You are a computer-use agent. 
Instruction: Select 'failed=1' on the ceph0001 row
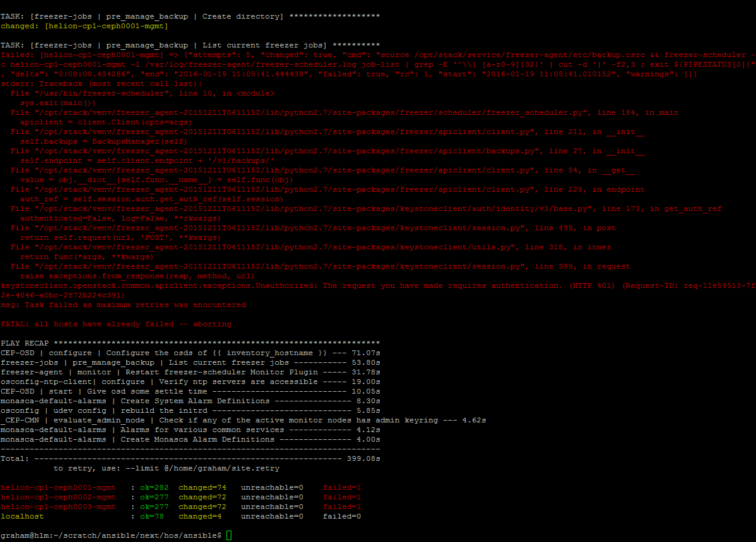point(342,487)
